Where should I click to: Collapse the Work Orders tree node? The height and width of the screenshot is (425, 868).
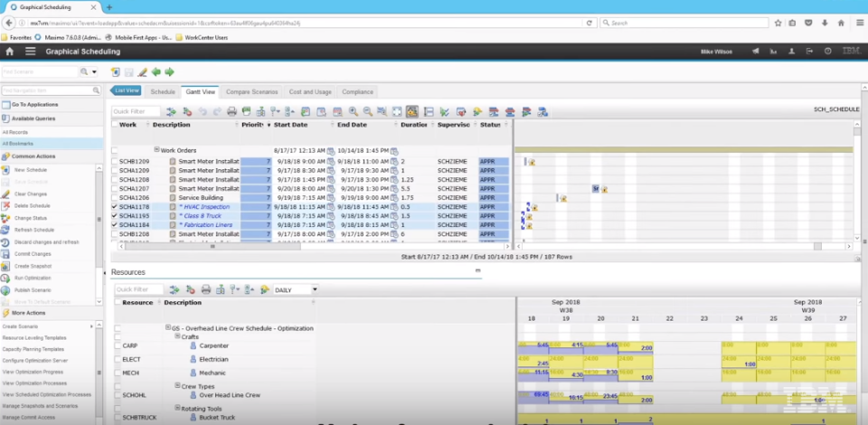156,150
